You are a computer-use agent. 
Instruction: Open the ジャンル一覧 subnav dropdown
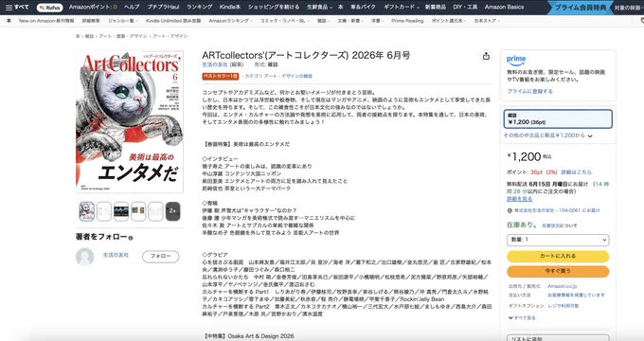pos(123,21)
